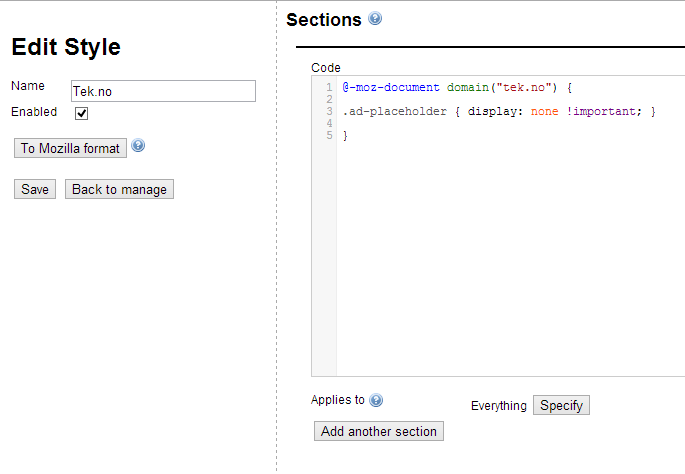Open help icon next to Sections heading
Viewport: 685px width, 474px height.
(x=375, y=18)
